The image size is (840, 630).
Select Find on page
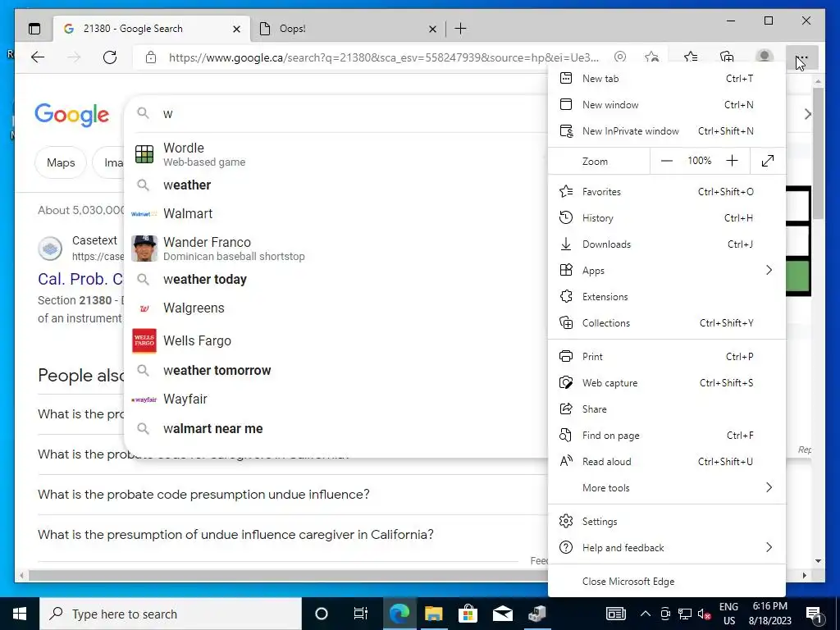tap(666, 435)
